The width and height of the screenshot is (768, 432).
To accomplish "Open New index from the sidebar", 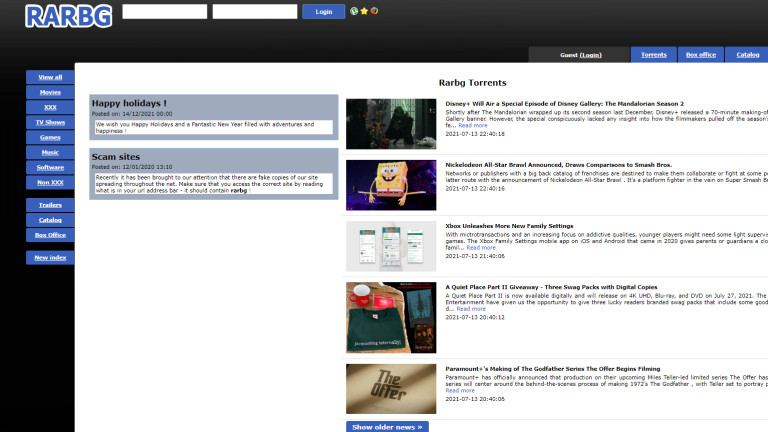I will click(x=50, y=257).
